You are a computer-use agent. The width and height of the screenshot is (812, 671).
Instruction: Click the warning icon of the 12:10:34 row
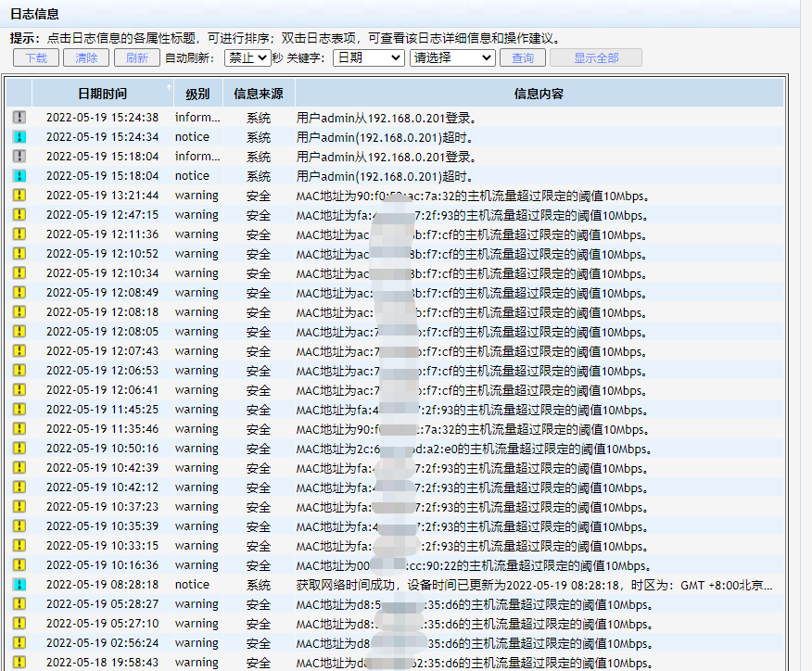19,272
